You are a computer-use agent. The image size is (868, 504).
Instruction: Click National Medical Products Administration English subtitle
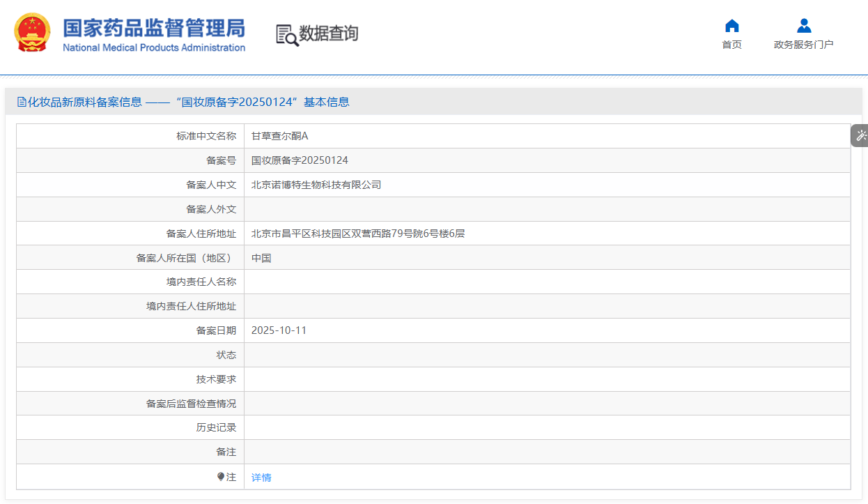tap(154, 48)
